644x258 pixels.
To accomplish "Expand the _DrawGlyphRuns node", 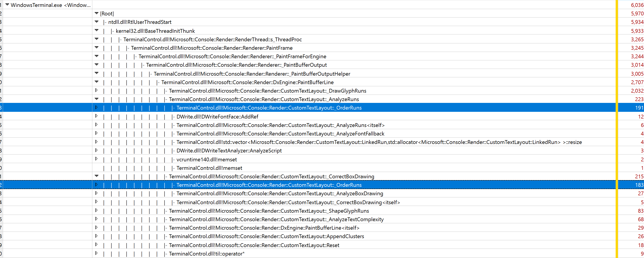I will coord(96,90).
